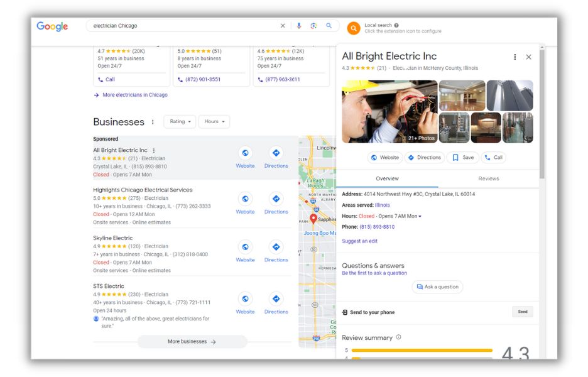
Task: Click the Call button in details panel
Action: (x=494, y=158)
